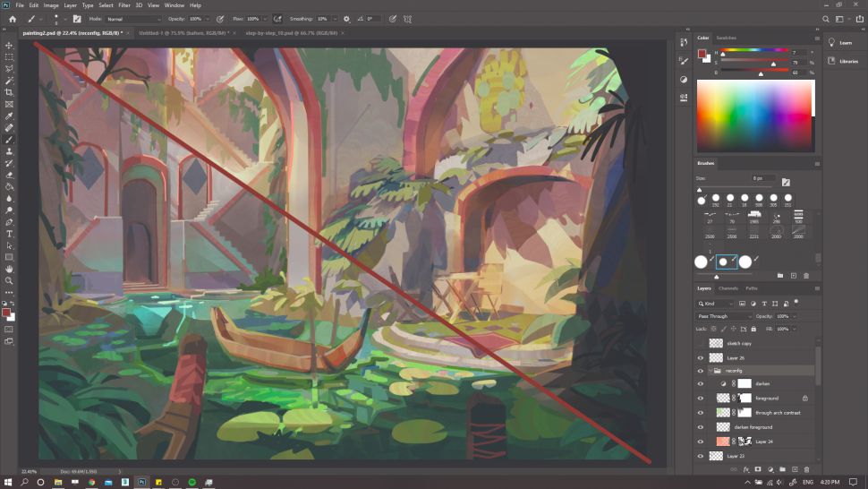Open the smoothing options gear icon
Image resolution: width=868 pixels, height=489 pixels.
[x=347, y=18]
